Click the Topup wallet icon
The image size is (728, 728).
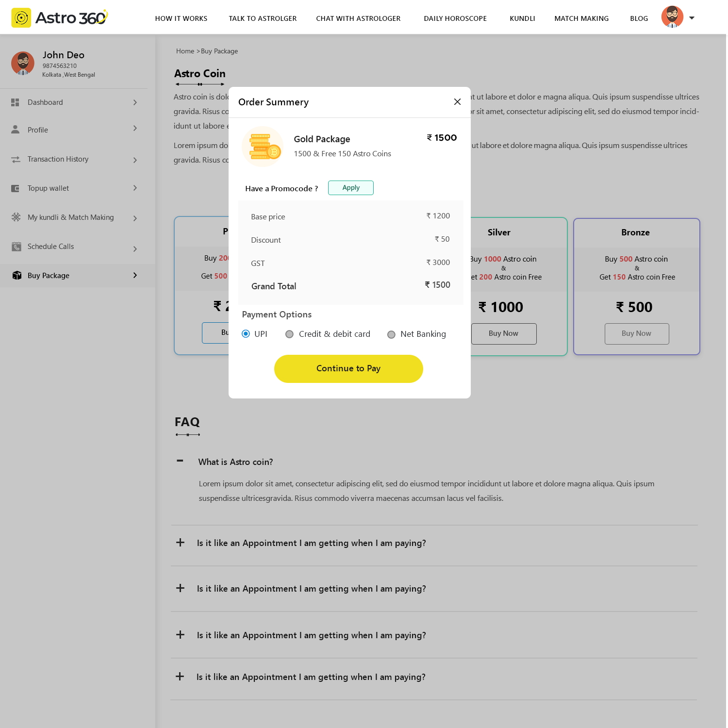point(15,188)
